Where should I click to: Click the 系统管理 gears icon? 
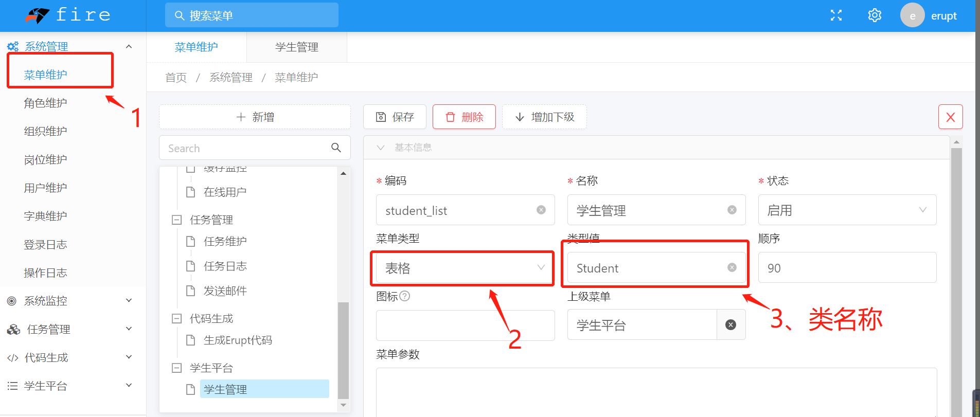tap(13, 46)
